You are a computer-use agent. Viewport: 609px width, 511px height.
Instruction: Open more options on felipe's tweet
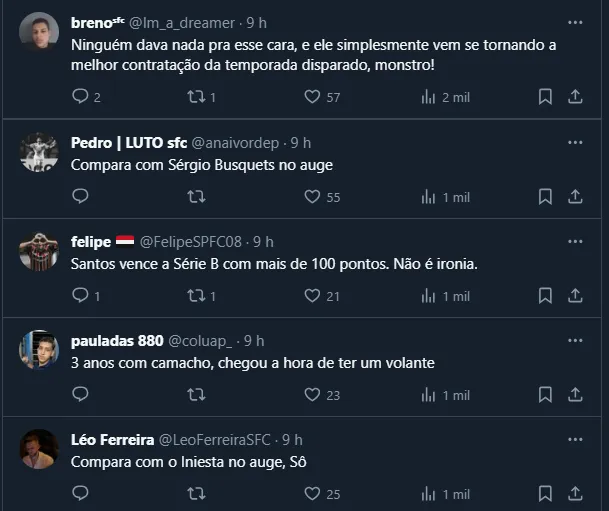[x=575, y=242]
